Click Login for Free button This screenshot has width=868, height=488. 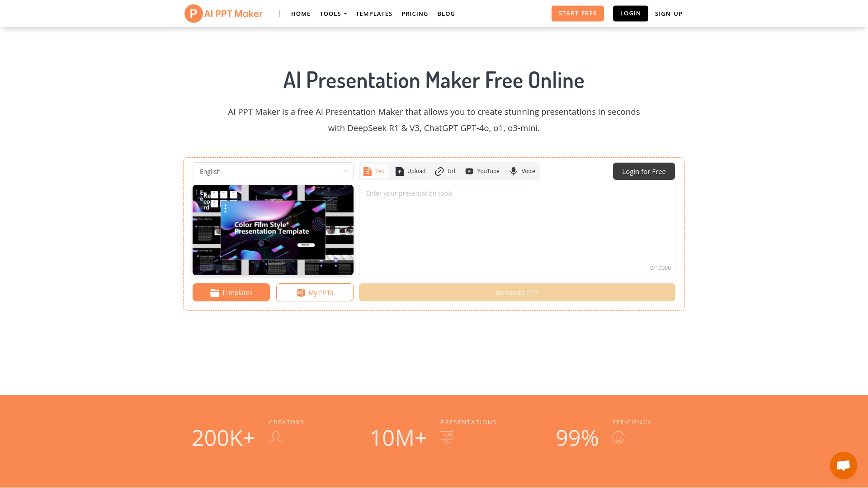(x=644, y=171)
